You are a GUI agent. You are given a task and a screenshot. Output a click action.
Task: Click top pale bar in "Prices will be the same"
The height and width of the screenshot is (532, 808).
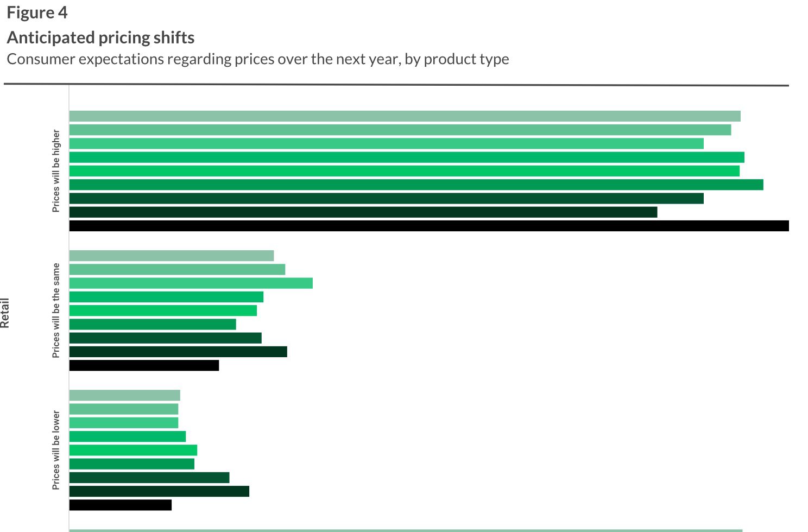(x=171, y=256)
